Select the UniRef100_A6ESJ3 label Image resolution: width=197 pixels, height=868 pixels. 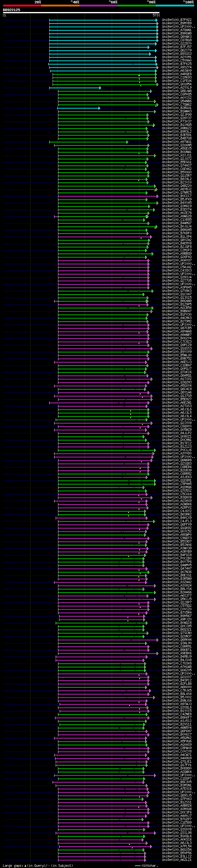[177, 362]
